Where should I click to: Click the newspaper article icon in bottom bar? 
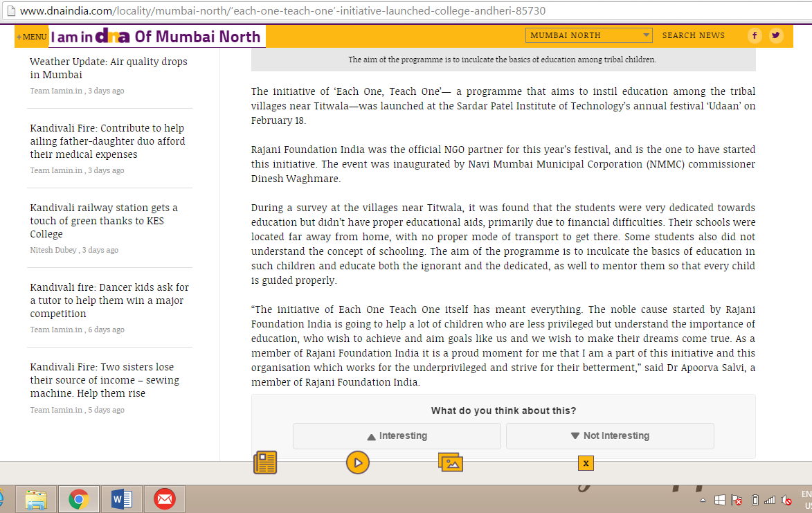pyautogui.click(x=265, y=462)
